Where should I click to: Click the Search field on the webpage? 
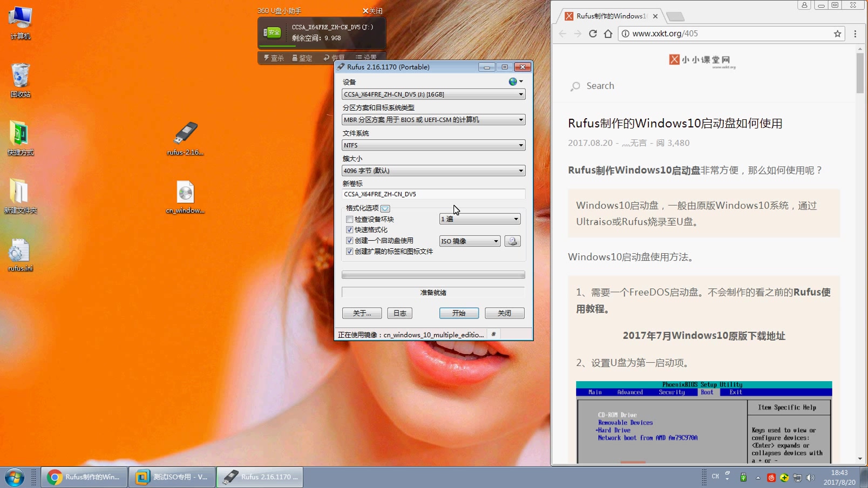[600, 86]
